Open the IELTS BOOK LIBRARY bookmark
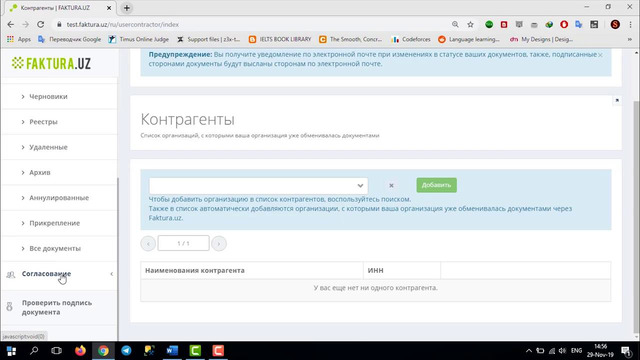The width and height of the screenshot is (640, 360). pyautogui.click(x=280, y=40)
